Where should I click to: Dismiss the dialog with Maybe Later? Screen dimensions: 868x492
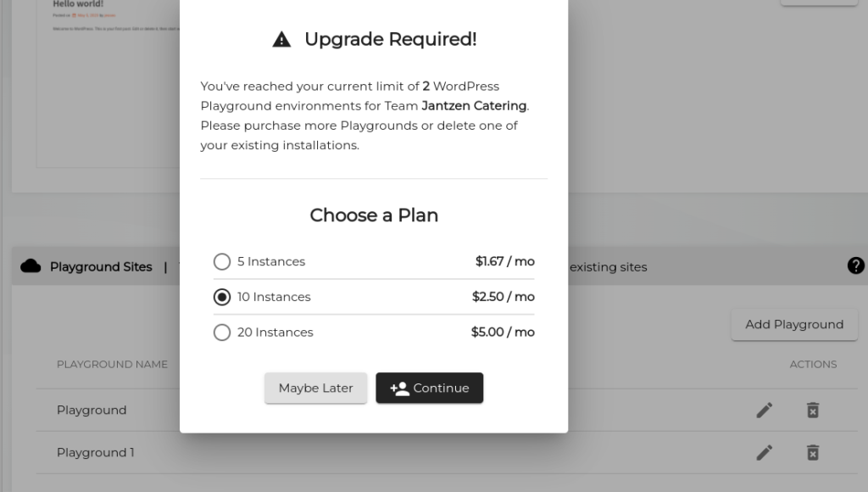[315, 388]
